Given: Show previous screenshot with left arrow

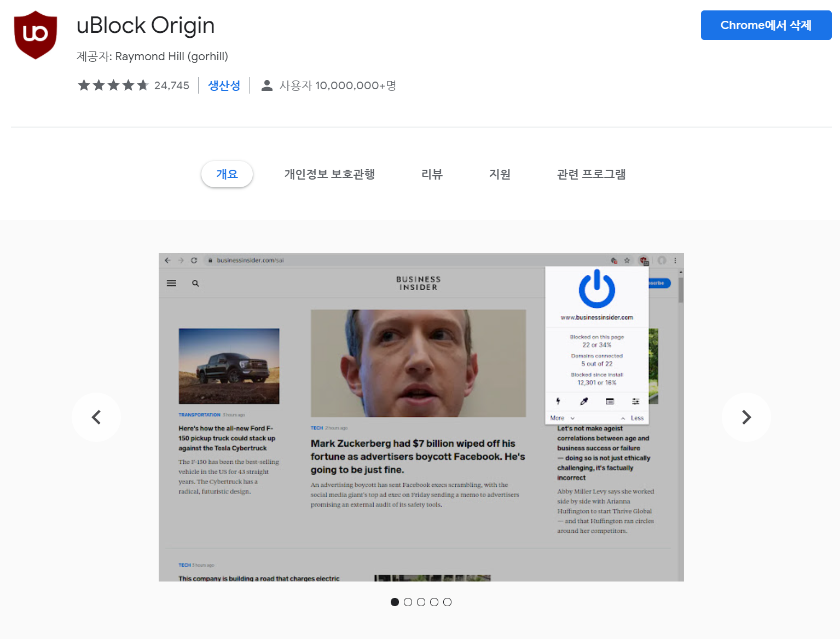Looking at the screenshot, I should click(96, 417).
